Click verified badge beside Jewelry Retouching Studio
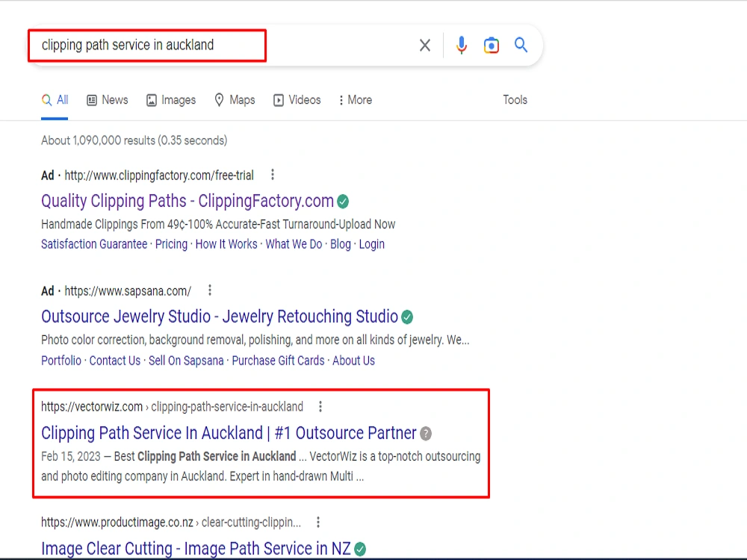 [407, 317]
